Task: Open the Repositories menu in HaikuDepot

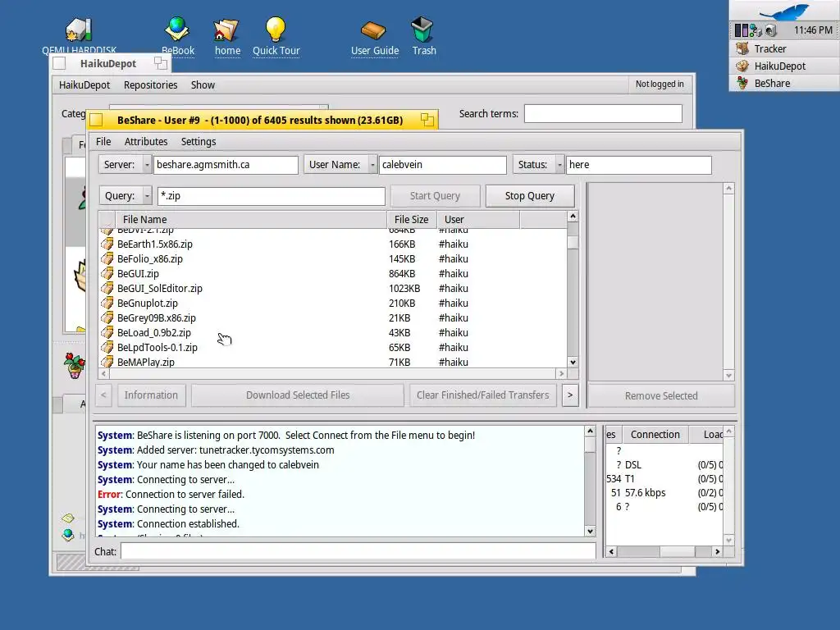Action: [151, 84]
